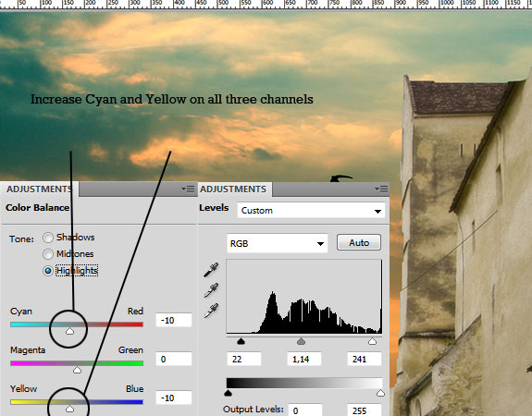Open the Color Balance panel flyout menu
Viewport: 532px width, 416px height.
point(189,189)
